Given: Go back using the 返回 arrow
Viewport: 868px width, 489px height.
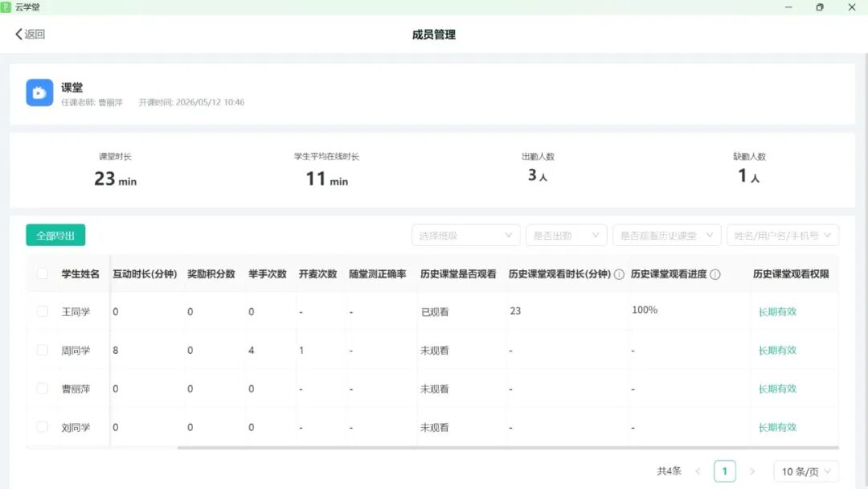Looking at the screenshot, I should click(30, 35).
